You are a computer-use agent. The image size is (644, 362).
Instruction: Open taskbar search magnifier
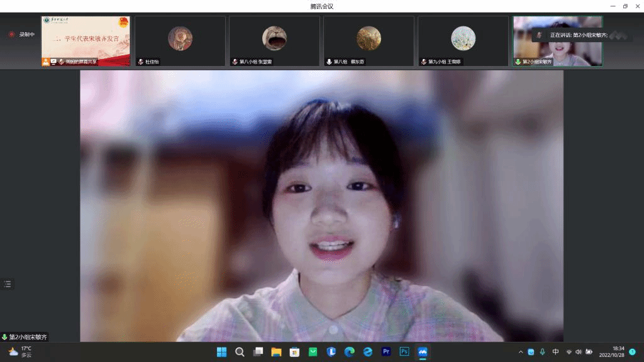coord(240,352)
